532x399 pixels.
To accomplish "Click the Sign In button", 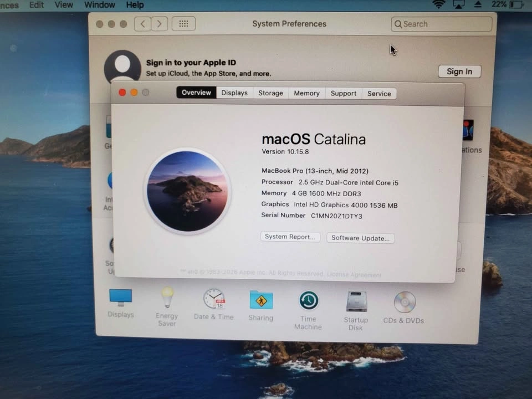I will pos(459,71).
